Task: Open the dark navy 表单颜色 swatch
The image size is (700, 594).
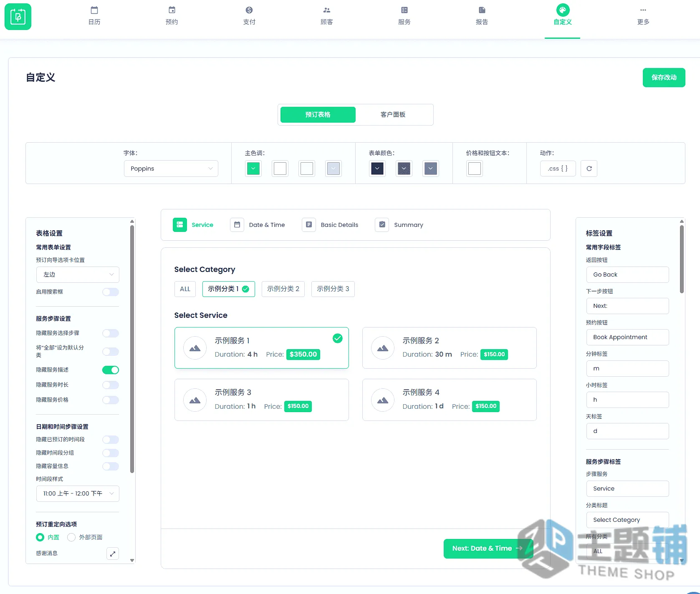Action: [x=377, y=169]
